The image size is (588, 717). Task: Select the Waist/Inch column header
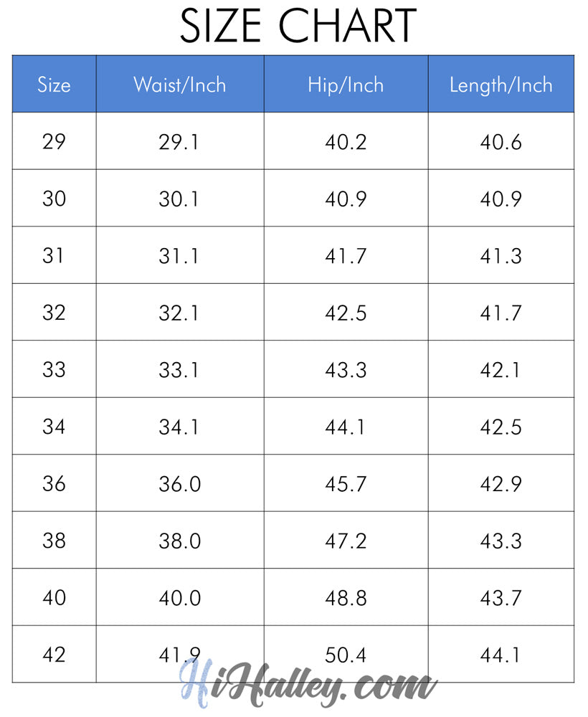[x=179, y=85]
